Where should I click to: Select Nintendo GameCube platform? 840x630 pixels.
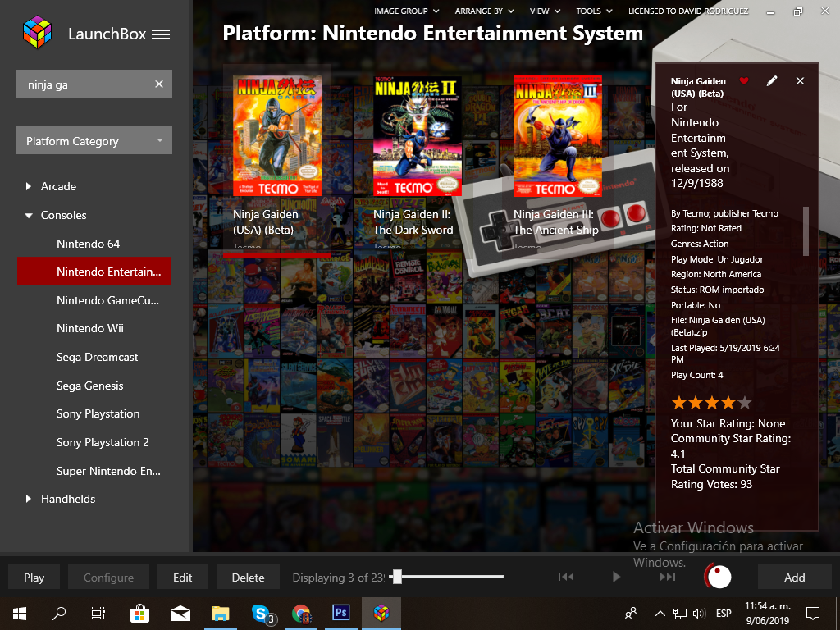point(107,300)
